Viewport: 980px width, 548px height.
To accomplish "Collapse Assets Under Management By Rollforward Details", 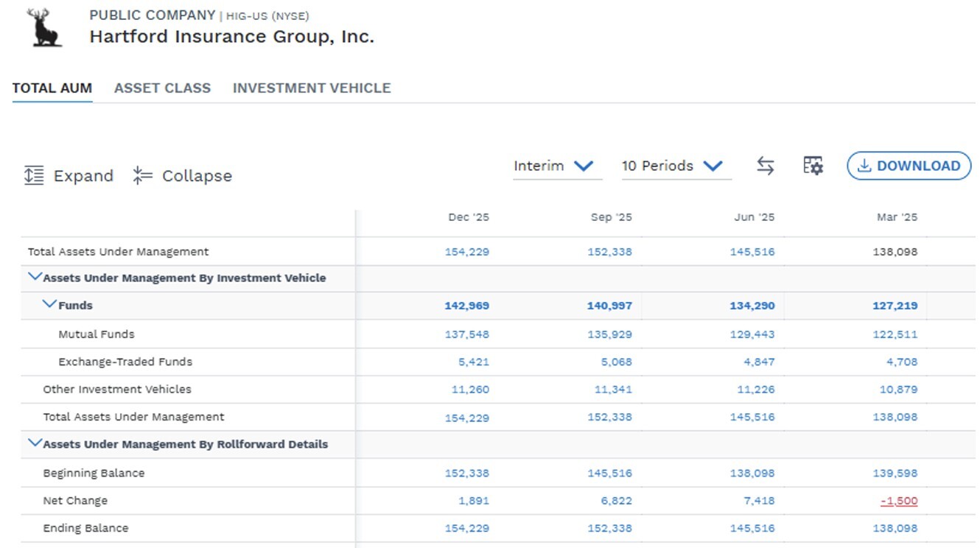I will [x=35, y=443].
